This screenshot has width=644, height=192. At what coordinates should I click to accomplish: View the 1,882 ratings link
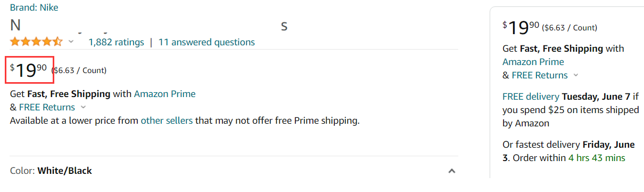tap(116, 42)
